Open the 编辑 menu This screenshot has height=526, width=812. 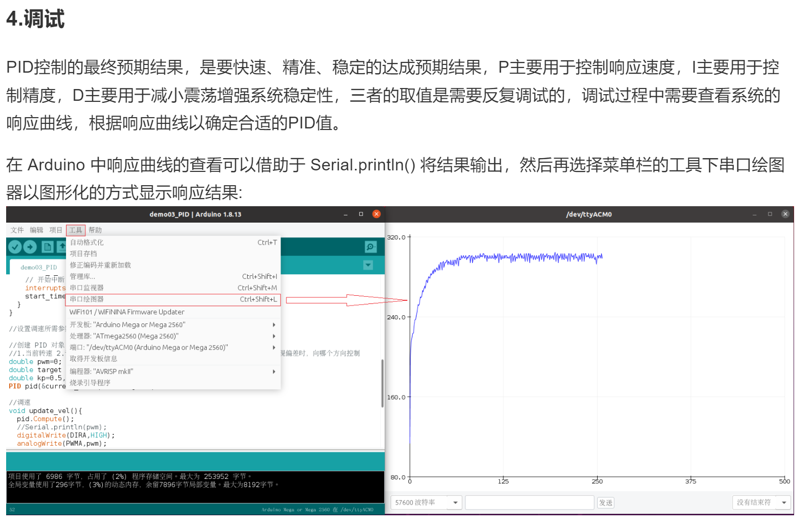point(37,230)
